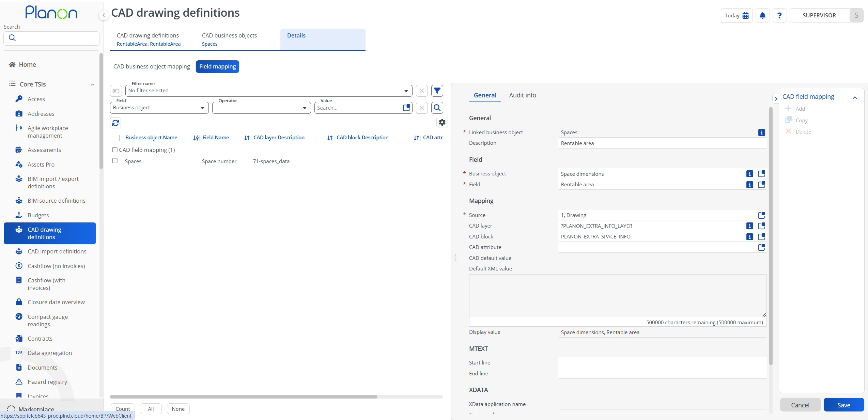Click the horizontal list scrollbar
868x420 pixels.
(244, 397)
